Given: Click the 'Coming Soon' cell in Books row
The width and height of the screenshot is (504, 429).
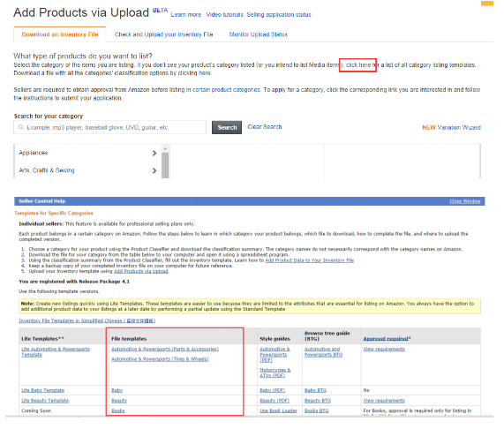Looking at the screenshot, I should coord(36,410).
